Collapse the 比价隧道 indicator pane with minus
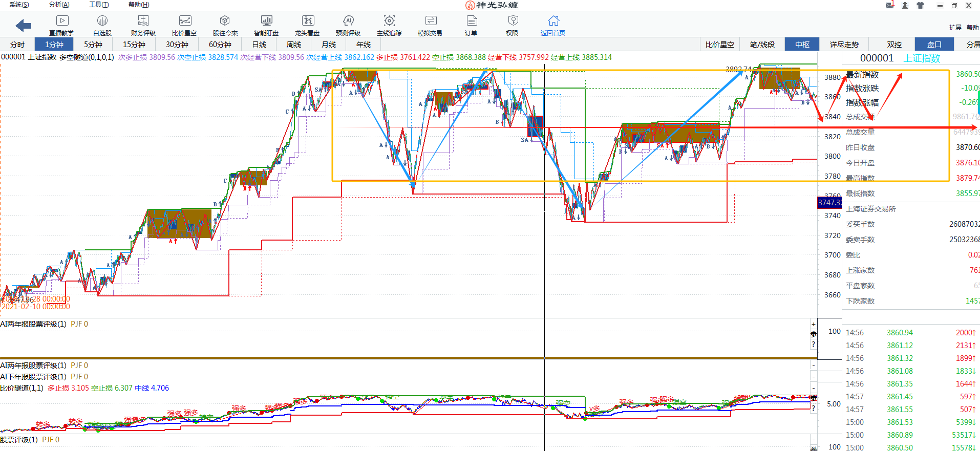The height and width of the screenshot is (451, 980). pyautogui.click(x=813, y=388)
